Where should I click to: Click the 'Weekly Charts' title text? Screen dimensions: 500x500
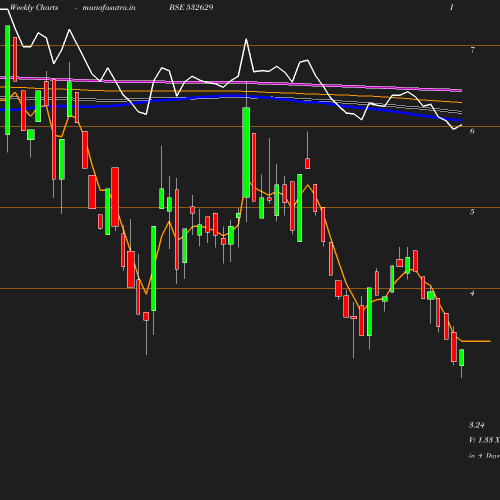pos(34,7)
